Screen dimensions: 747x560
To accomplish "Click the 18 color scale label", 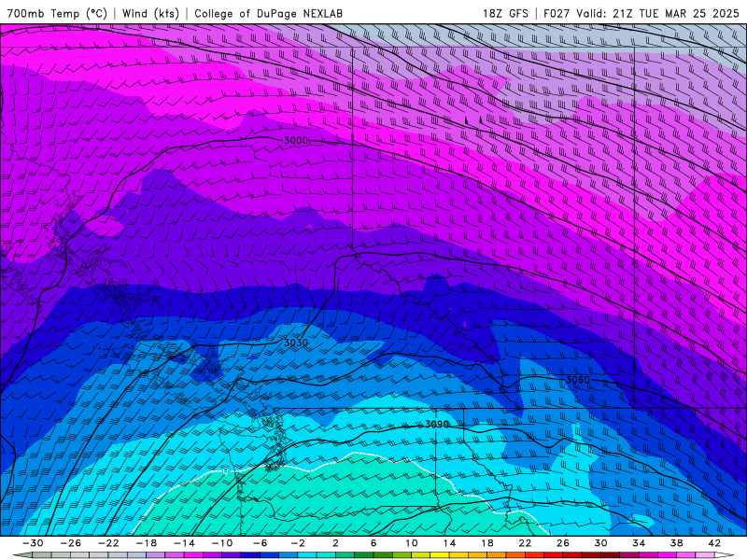I will (x=486, y=543).
